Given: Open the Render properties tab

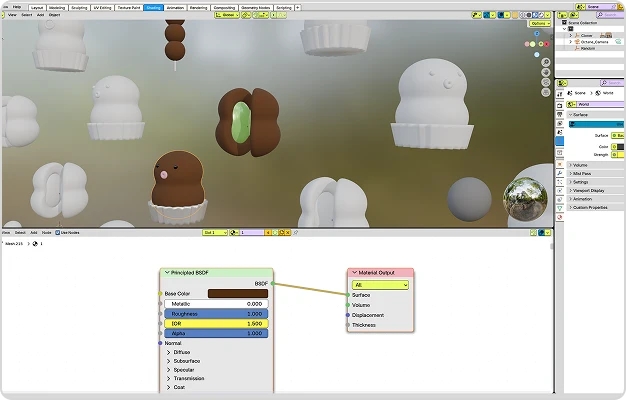Looking at the screenshot, I should [x=560, y=106].
